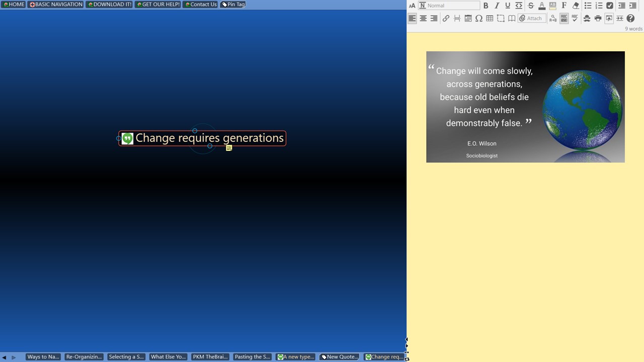Decrease indent of the paragraph
Viewport: 644px width, 362px height.
[x=622, y=6]
